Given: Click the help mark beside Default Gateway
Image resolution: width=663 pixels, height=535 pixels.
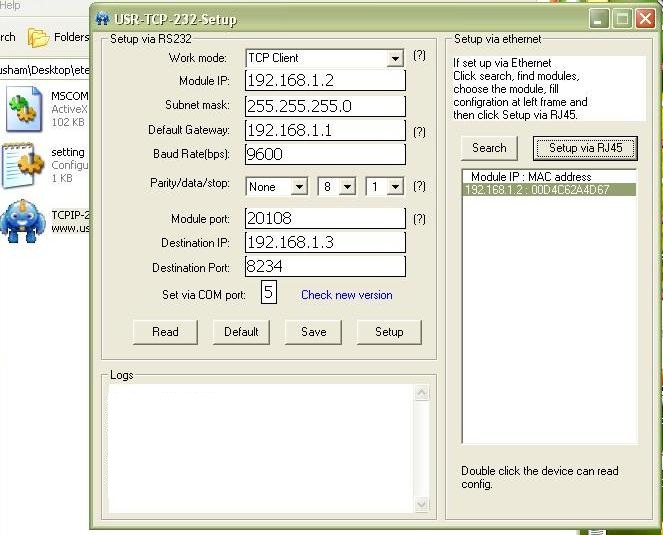Looking at the screenshot, I should 419,132.
